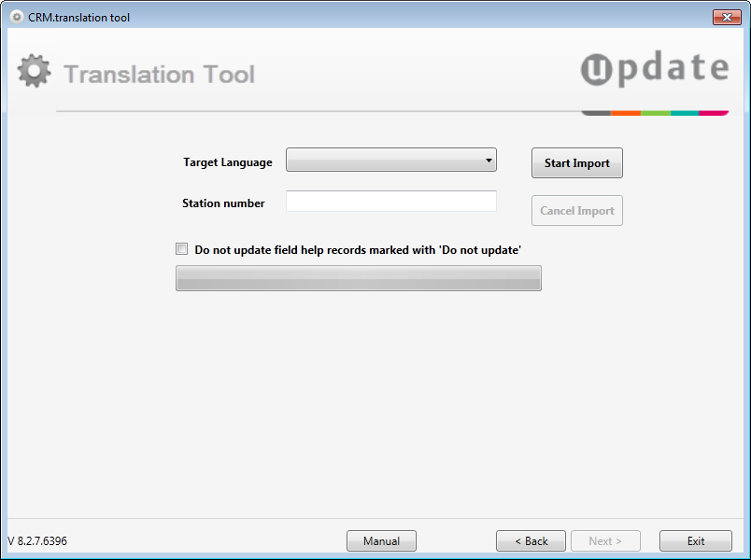Tick the 'Do not update' checkbox

coord(181,249)
